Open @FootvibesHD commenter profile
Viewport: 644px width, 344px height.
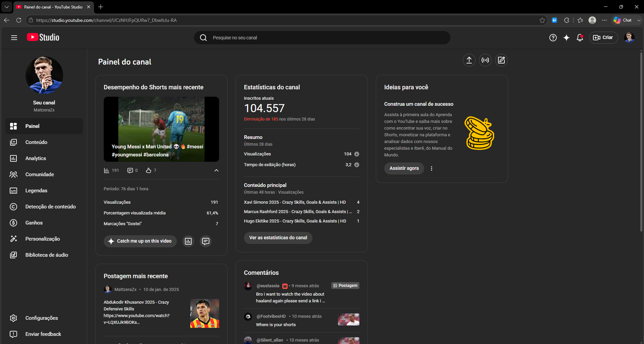click(271, 316)
